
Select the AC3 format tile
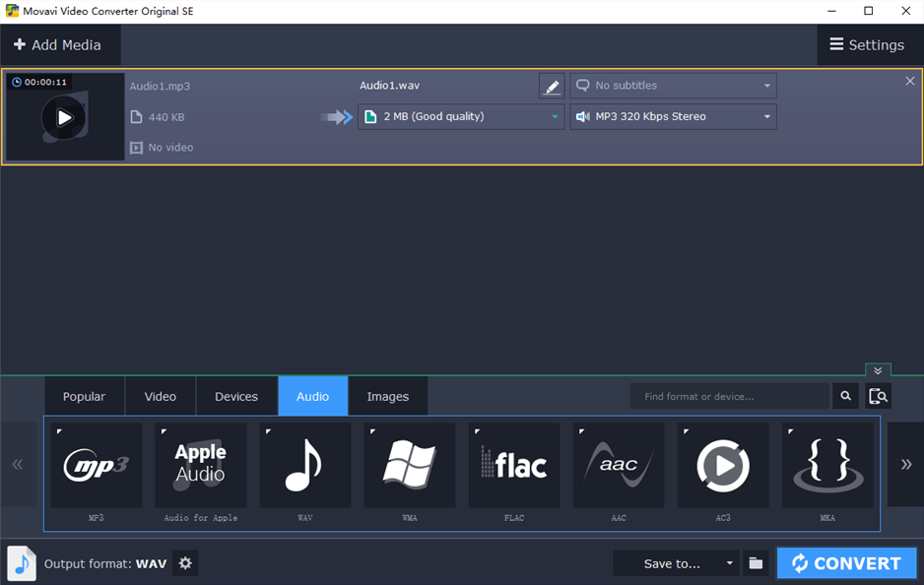coord(723,465)
